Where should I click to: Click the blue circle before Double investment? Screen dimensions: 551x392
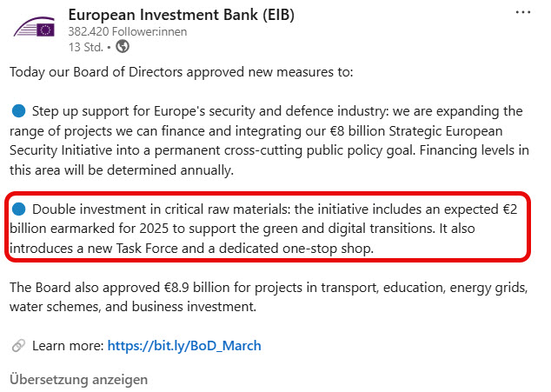[18, 209]
